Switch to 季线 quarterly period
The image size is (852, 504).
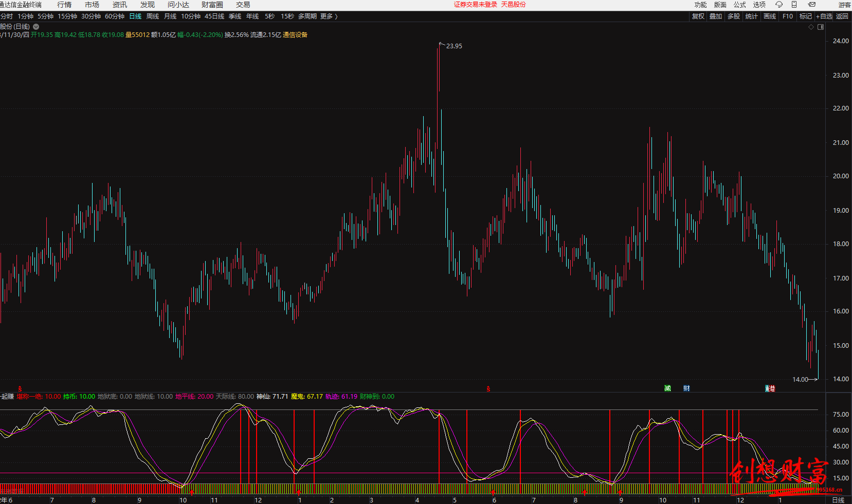235,16
